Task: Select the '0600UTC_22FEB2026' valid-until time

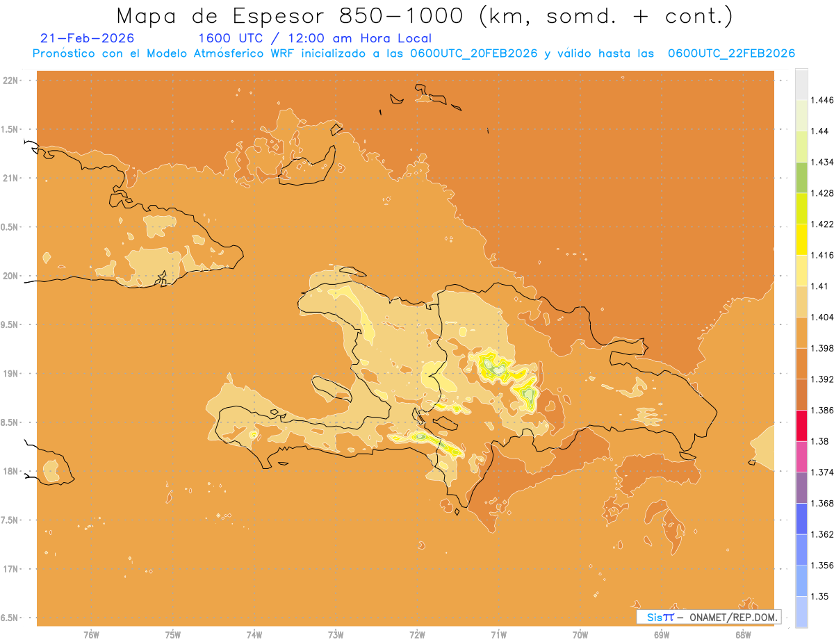Action: point(731,53)
